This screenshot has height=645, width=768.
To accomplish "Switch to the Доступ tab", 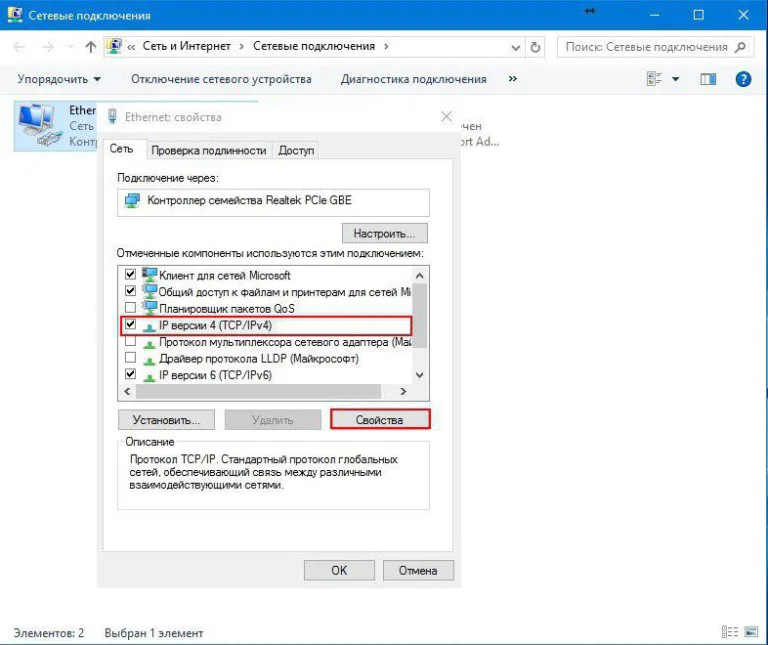I will coord(296,150).
